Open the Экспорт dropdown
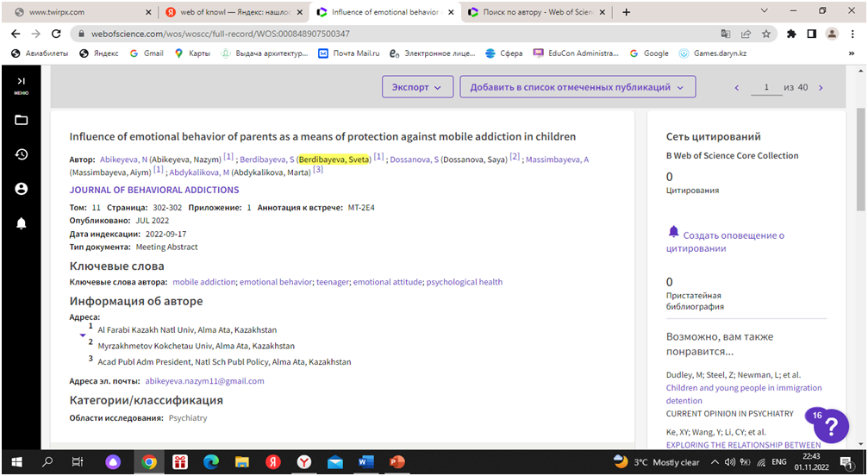Screen dimensions: 868x476 pyautogui.click(x=417, y=87)
